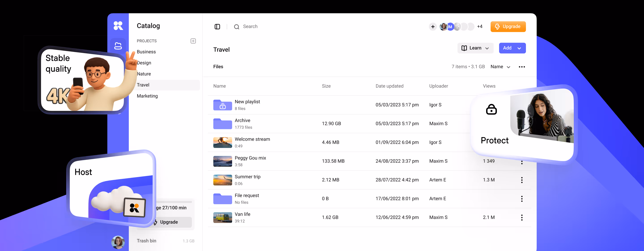
Task: Open Summer trip row kebab menu
Action: click(521, 180)
